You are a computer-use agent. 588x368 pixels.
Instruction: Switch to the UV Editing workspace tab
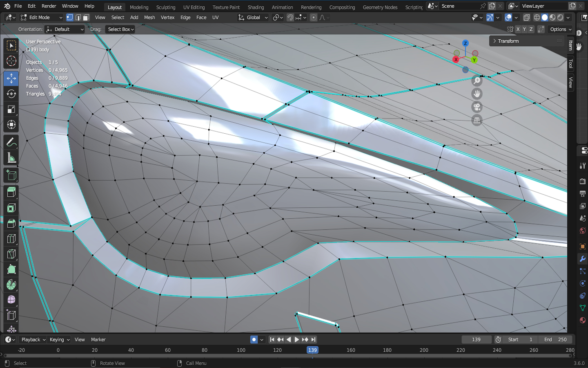click(x=194, y=7)
